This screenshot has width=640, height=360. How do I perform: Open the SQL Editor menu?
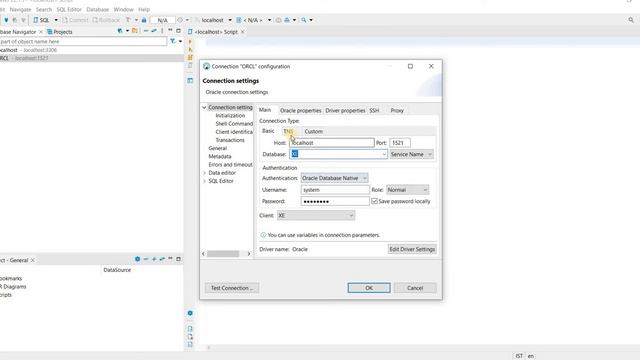pyautogui.click(x=69, y=9)
